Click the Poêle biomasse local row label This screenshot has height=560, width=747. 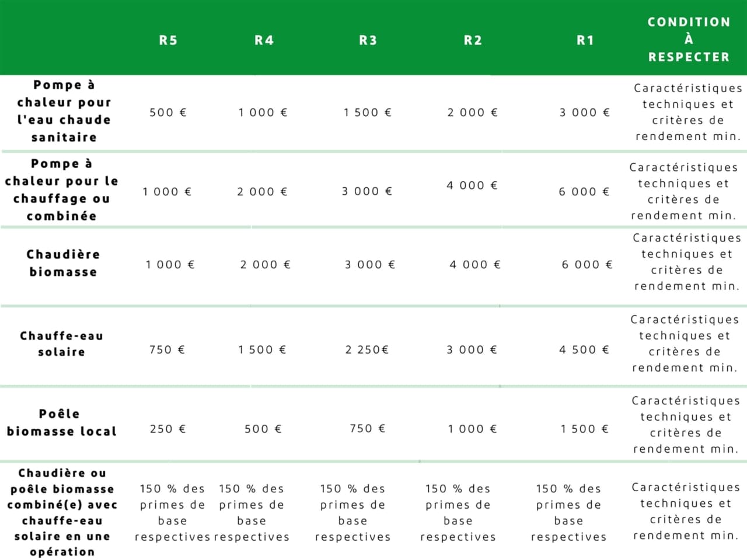tap(61, 422)
